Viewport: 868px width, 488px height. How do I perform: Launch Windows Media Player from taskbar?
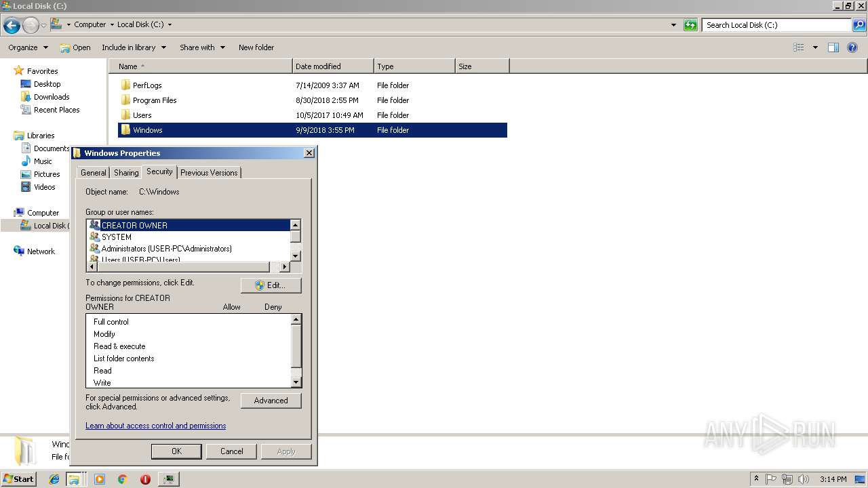click(x=100, y=479)
